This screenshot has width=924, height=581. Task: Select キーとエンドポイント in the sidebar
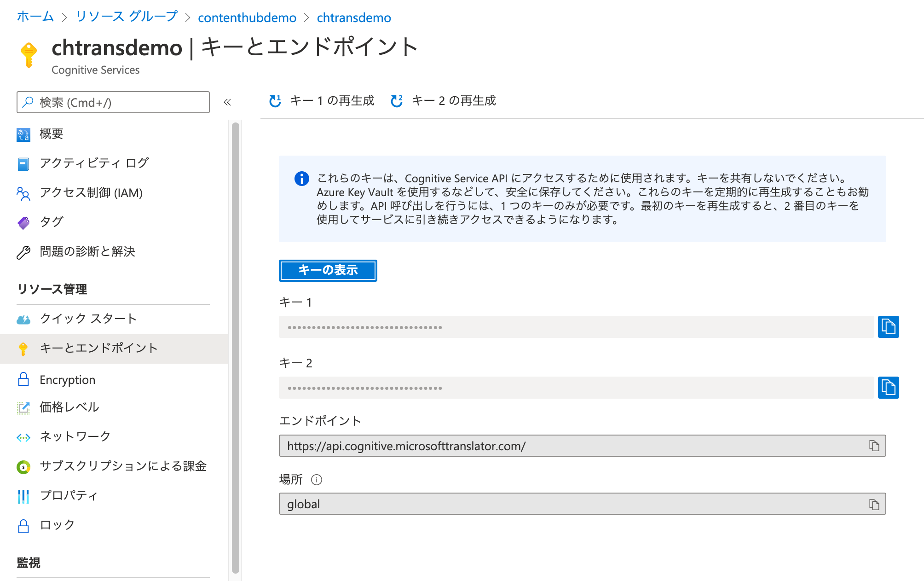point(114,348)
